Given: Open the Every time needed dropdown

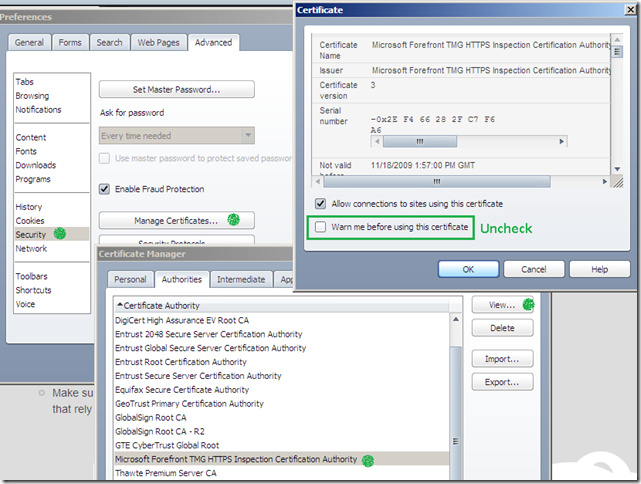Looking at the screenshot, I should pos(177,136).
